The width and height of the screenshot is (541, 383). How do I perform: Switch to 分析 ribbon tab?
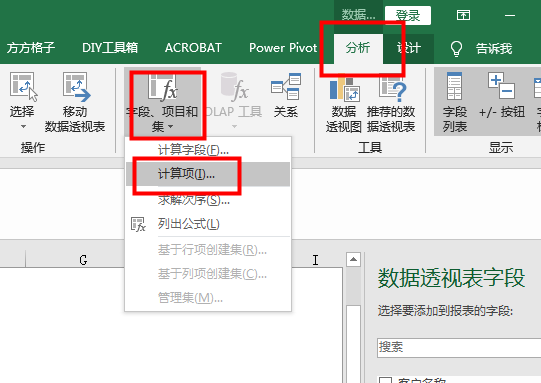pyautogui.click(x=358, y=48)
